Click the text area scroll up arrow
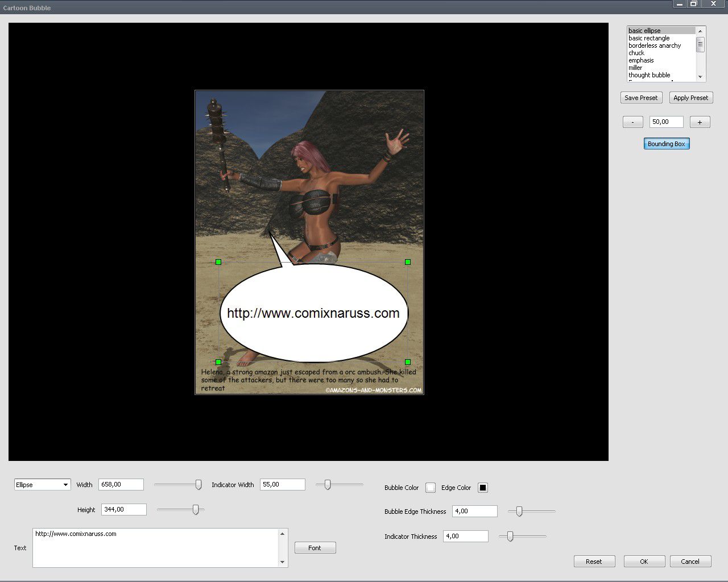This screenshot has width=728, height=582. pos(283,534)
